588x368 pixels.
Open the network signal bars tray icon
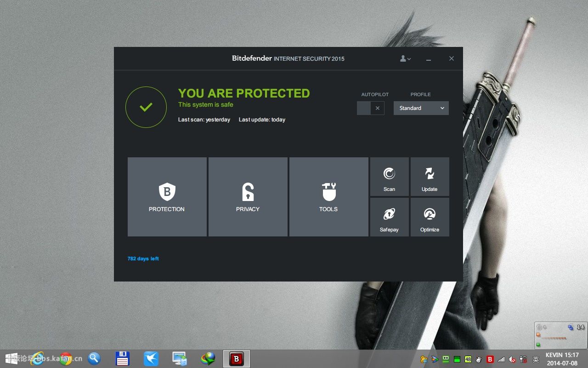(501, 359)
